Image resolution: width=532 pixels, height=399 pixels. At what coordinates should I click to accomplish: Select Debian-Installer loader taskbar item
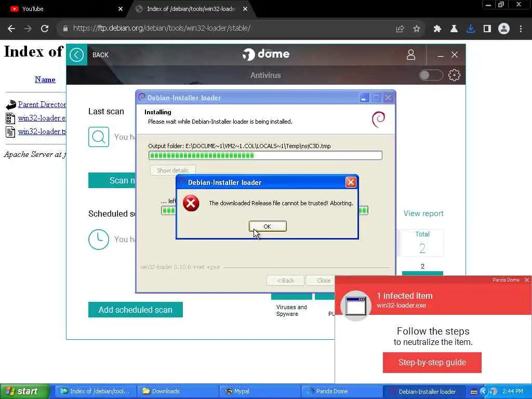tap(424, 391)
